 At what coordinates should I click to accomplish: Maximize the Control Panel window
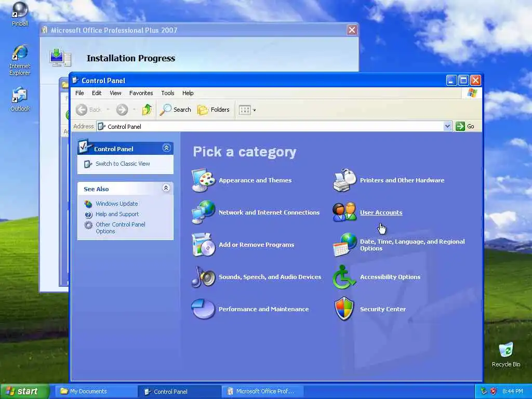(463, 81)
